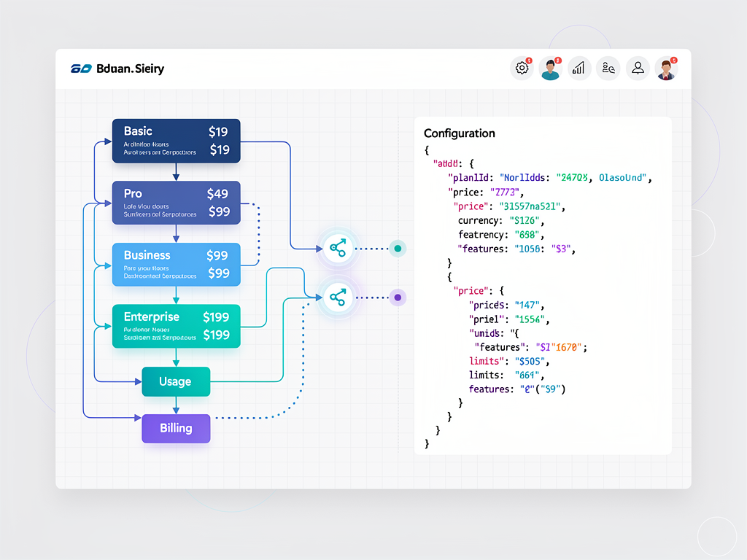
Task: Click the "pricds": "147" line
Action: click(506, 305)
